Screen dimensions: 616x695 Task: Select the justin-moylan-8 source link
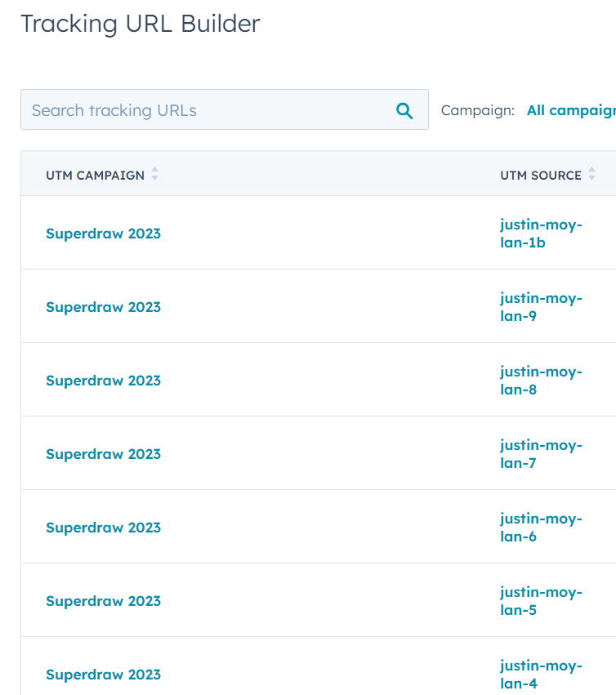(x=540, y=381)
